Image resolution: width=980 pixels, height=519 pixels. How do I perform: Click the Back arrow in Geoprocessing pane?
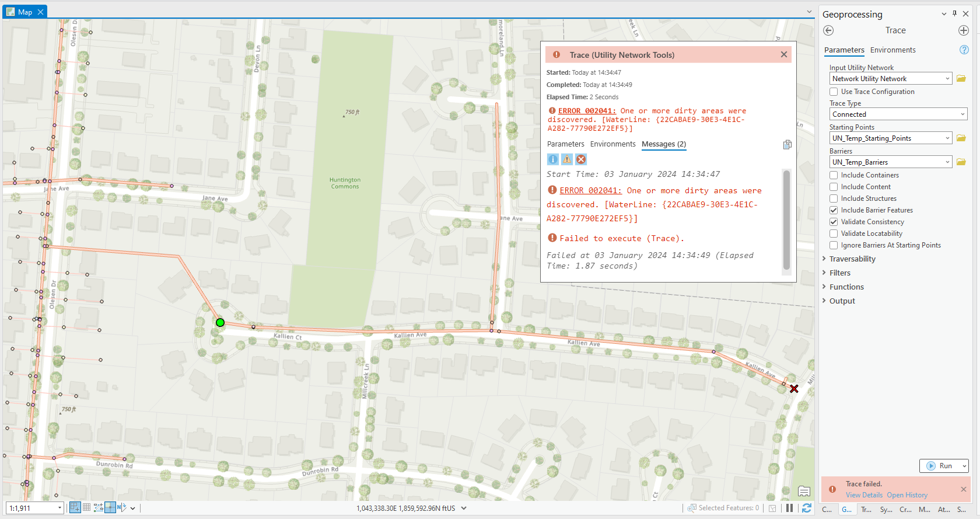tap(828, 30)
